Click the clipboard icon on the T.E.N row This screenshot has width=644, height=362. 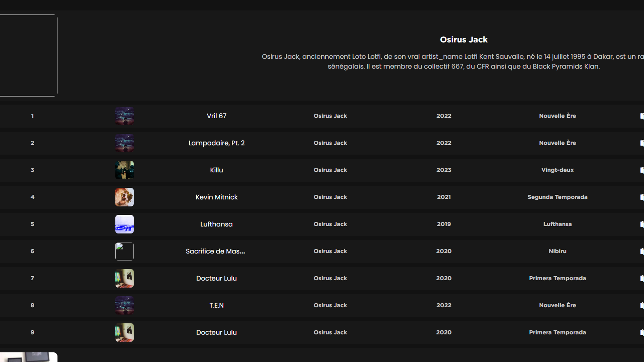point(642,305)
